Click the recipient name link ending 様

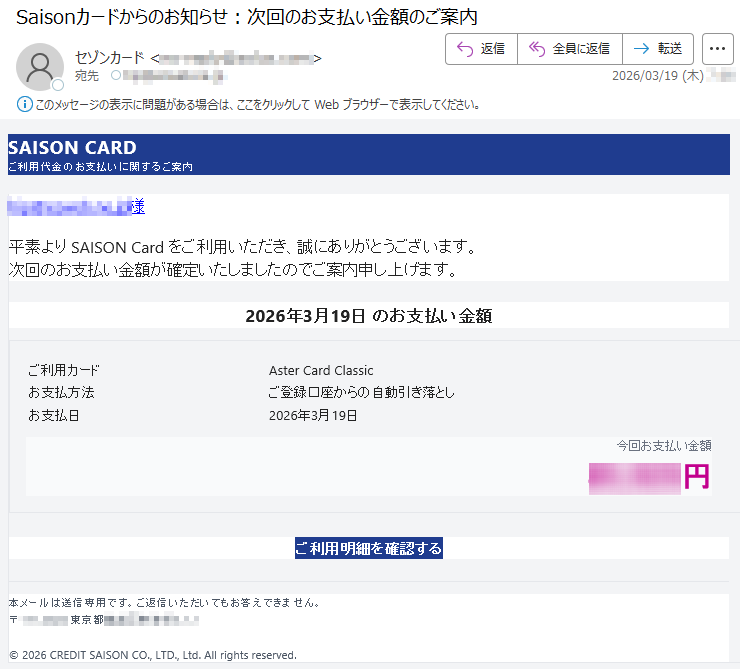[x=76, y=207]
